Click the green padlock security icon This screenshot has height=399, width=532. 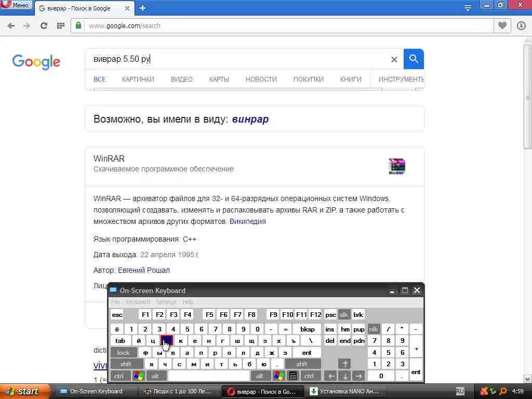pyautogui.click(x=78, y=25)
